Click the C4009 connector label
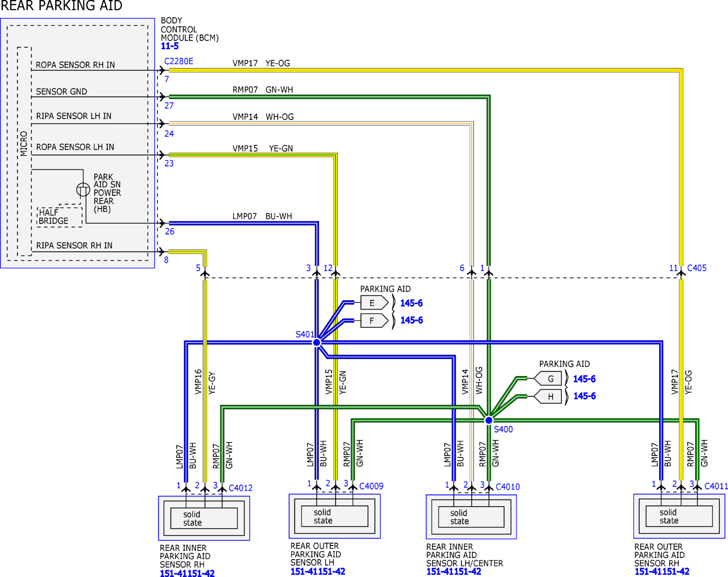 pos(371,486)
